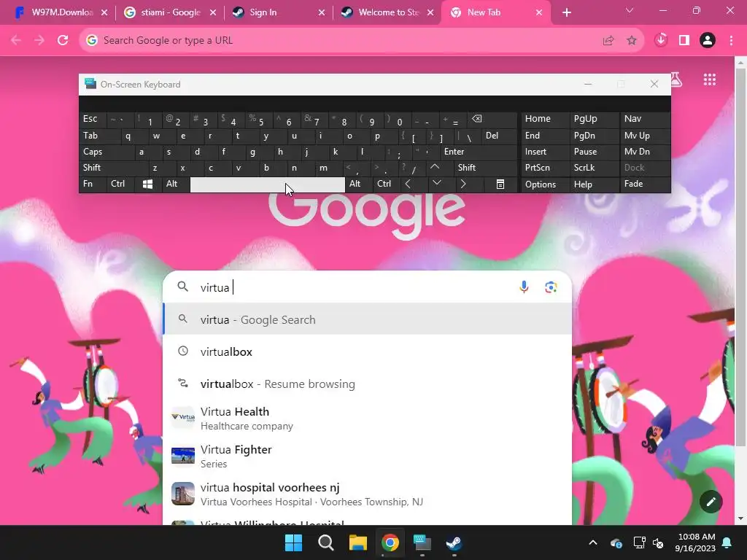Screen dimensions: 747x560
Task: Search by image with the Google Lens icon
Action: pos(551,287)
